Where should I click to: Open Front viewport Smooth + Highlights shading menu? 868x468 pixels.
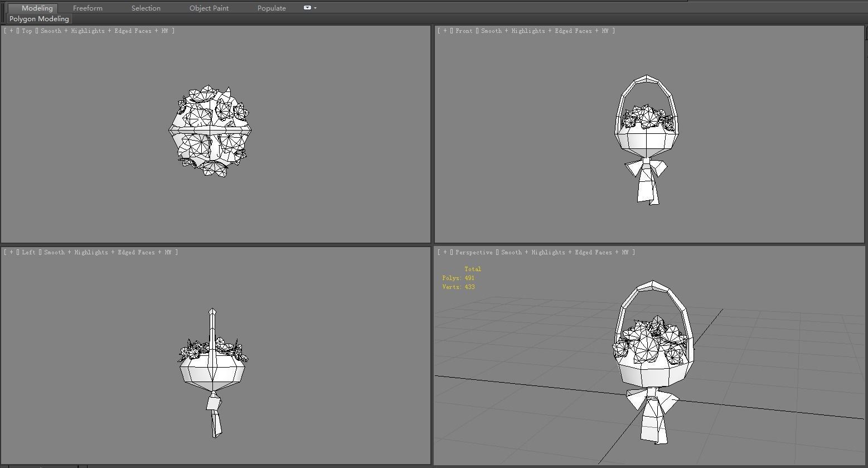(x=544, y=31)
